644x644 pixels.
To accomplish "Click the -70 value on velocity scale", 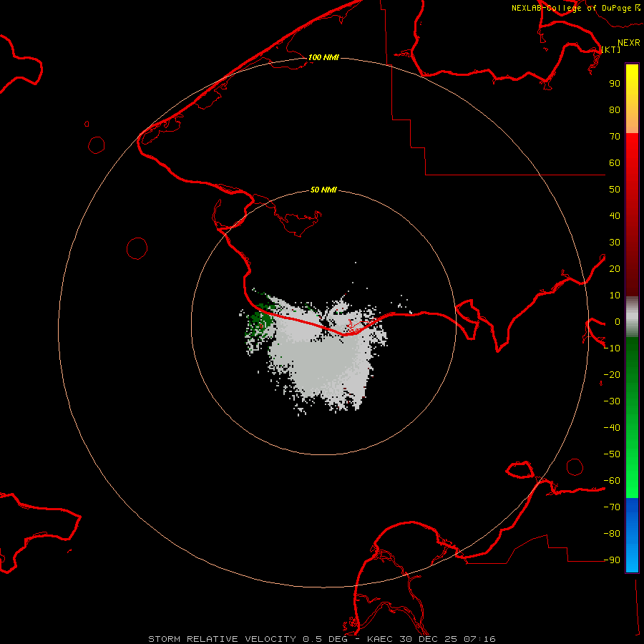I will coord(612,507).
